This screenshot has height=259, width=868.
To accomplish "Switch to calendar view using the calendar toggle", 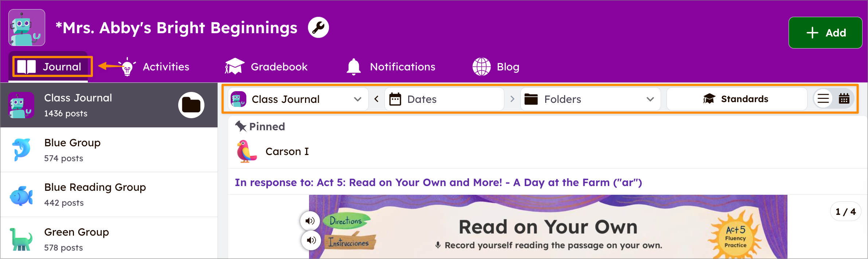I will point(845,98).
